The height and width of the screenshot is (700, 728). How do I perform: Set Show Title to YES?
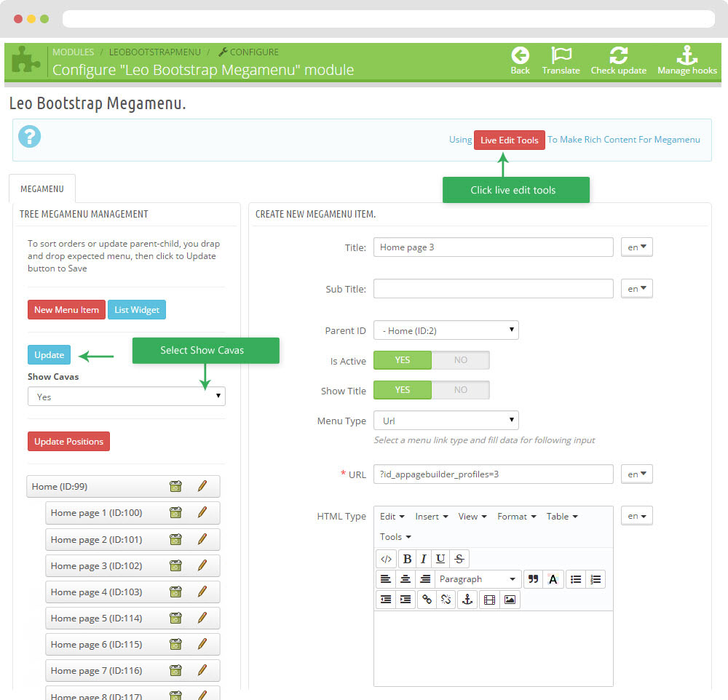pyautogui.click(x=402, y=390)
